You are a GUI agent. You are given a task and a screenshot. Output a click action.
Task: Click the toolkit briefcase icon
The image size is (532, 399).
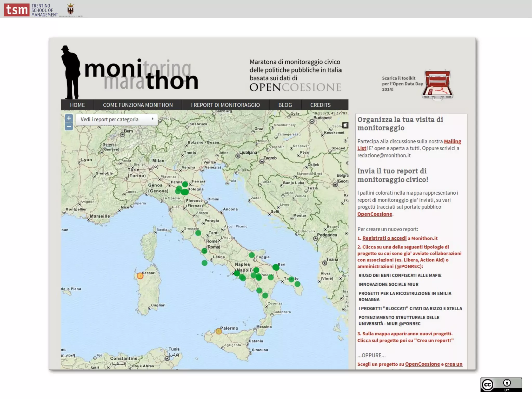[437, 84]
